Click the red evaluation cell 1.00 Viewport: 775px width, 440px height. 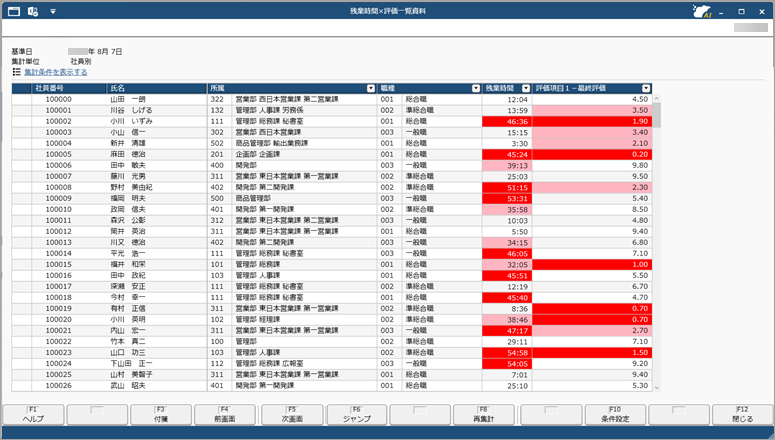[x=592, y=264]
